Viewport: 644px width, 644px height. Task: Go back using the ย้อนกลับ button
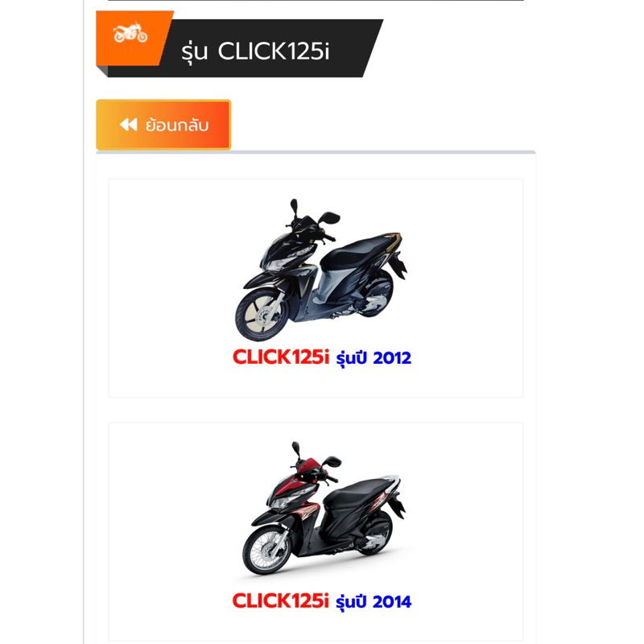coord(163,125)
